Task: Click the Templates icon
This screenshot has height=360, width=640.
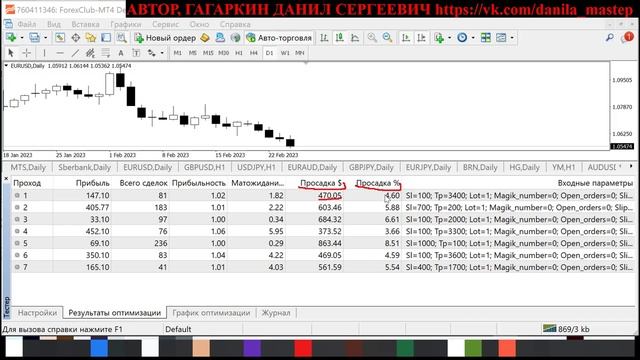Action: (501, 38)
